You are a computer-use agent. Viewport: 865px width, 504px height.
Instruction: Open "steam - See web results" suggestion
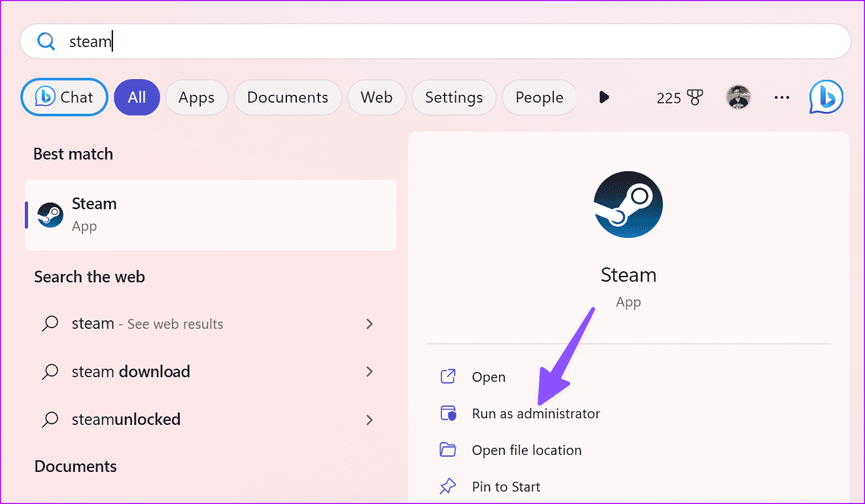click(211, 324)
